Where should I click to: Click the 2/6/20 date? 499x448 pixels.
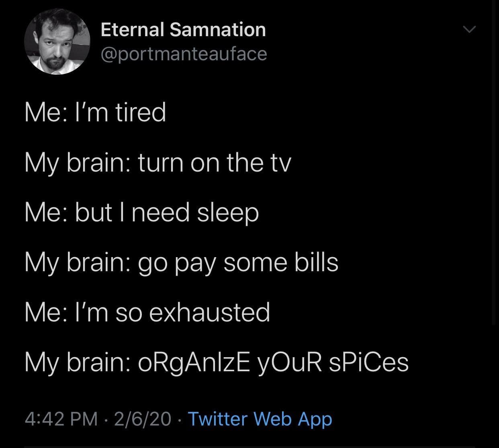pyautogui.click(x=142, y=419)
